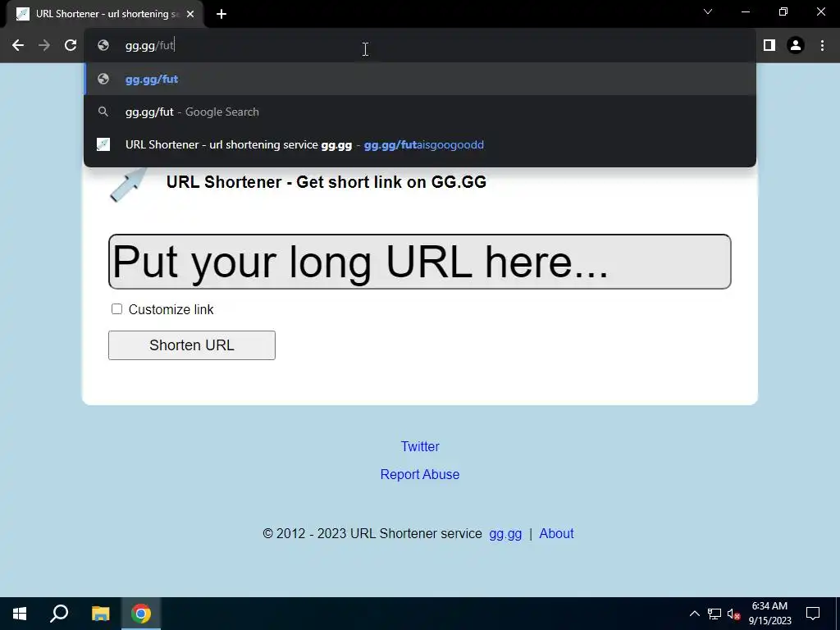Go back with the browser back arrow
This screenshot has width=840, height=630.
click(x=18, y=46)
